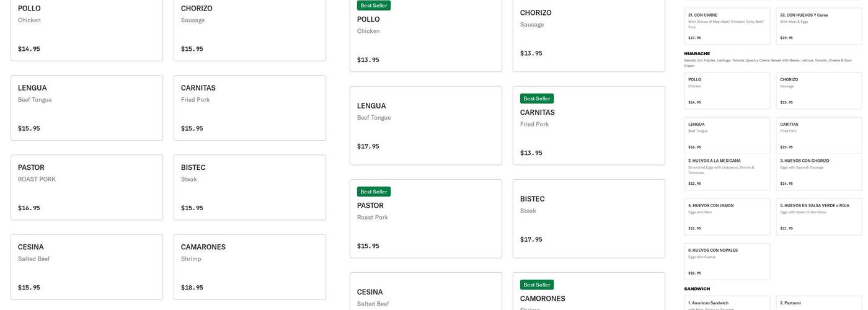Open Best Seller PASTOR priced $15.95

425,218
